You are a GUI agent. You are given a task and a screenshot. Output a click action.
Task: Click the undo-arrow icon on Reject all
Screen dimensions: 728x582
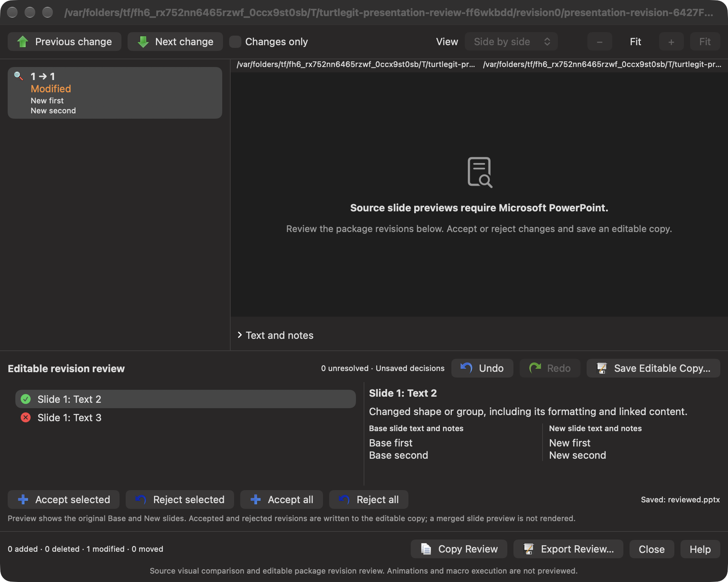(344, 499)
